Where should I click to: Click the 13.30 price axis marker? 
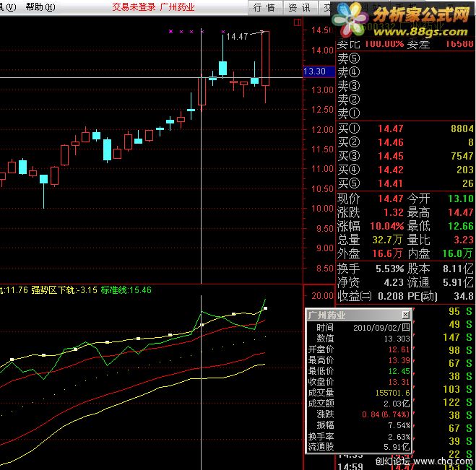pos(319,71)
